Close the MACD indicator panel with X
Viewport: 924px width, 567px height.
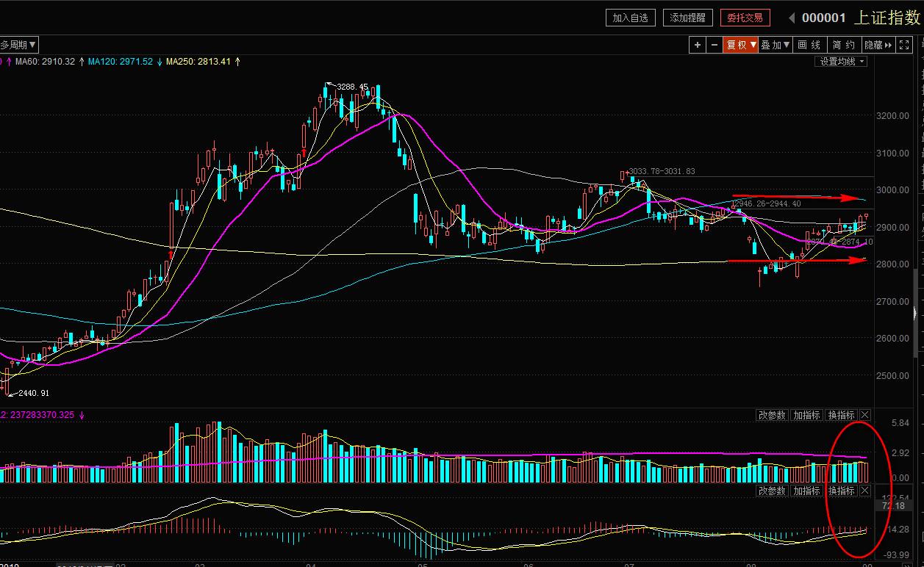click(864, 491)
